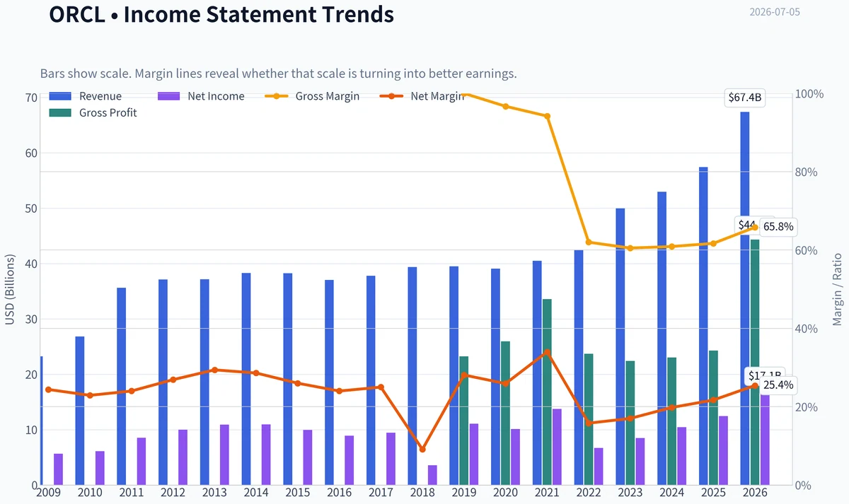Click the 2026-07-05 date stamp
Image resolution: width=849 pixels, height=504 pixels.
coord(775,12)
